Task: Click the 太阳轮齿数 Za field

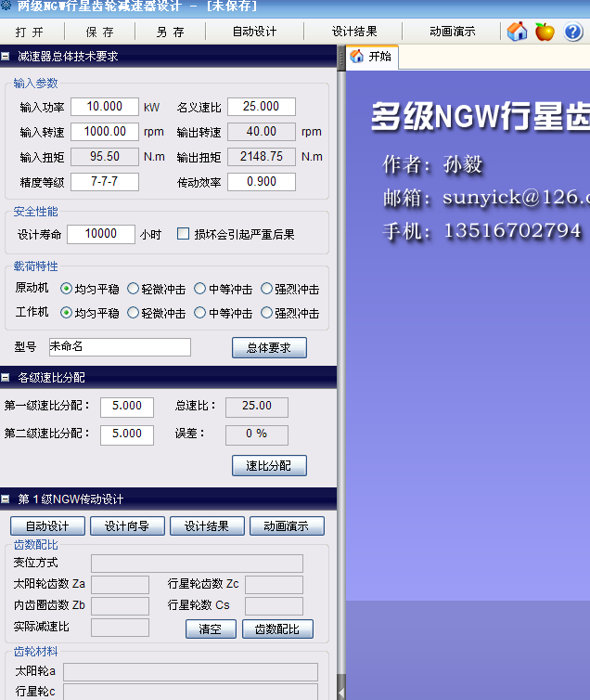Action: pyautogui.click(x=120, y=584)
